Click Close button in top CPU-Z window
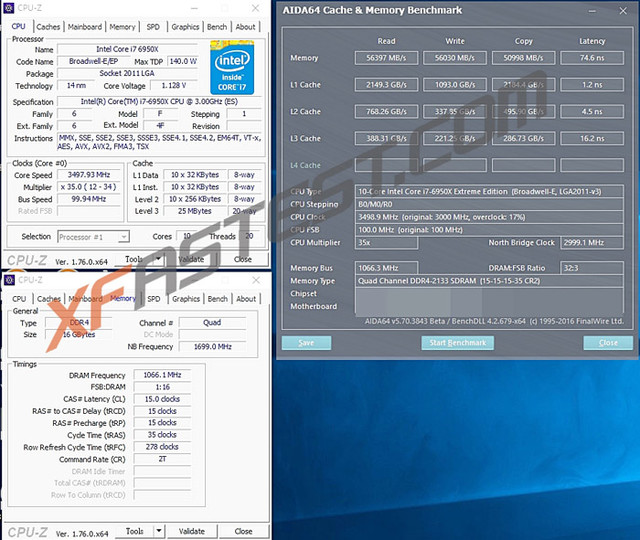 [243, 259]
